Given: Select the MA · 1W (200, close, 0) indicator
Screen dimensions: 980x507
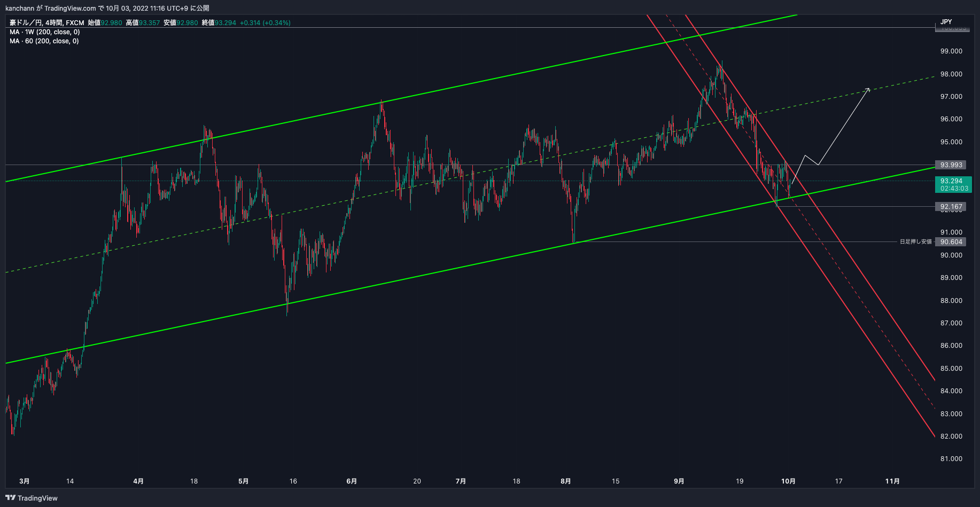Looking at the screenshot, I should tap(44, 32).
